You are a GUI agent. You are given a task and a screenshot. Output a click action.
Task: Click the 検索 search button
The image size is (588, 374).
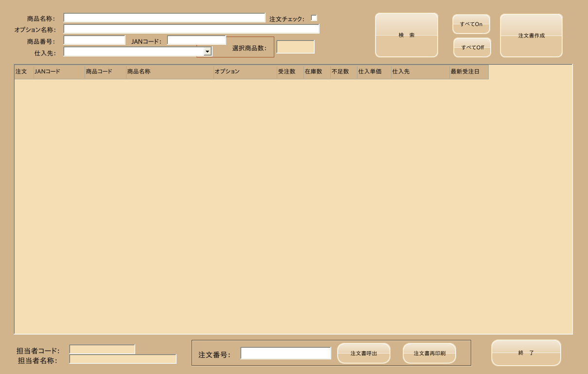[407, 35]
